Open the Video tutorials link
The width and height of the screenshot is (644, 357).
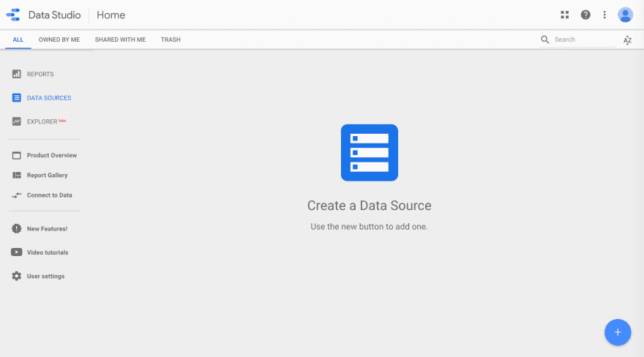tap(48, 252)
